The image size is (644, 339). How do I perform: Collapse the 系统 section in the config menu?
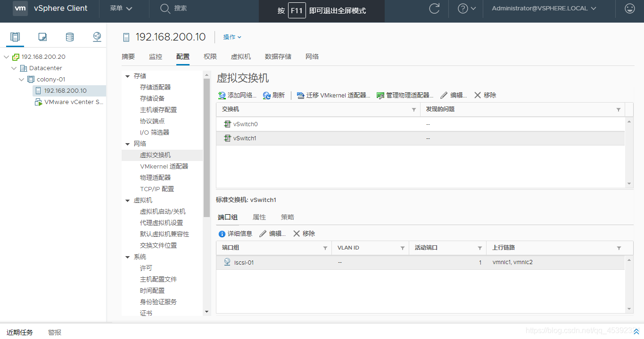click(x=127, y=257)
